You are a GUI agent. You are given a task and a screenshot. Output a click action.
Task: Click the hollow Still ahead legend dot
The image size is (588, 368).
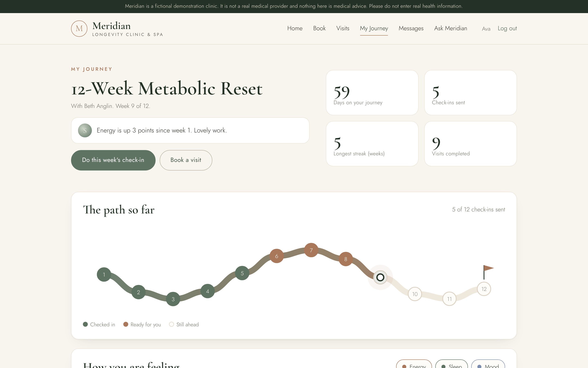pos(171,324)
